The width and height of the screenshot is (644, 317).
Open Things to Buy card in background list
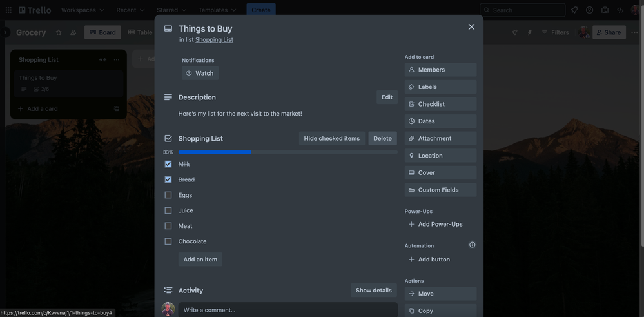(x=68, y=83)
